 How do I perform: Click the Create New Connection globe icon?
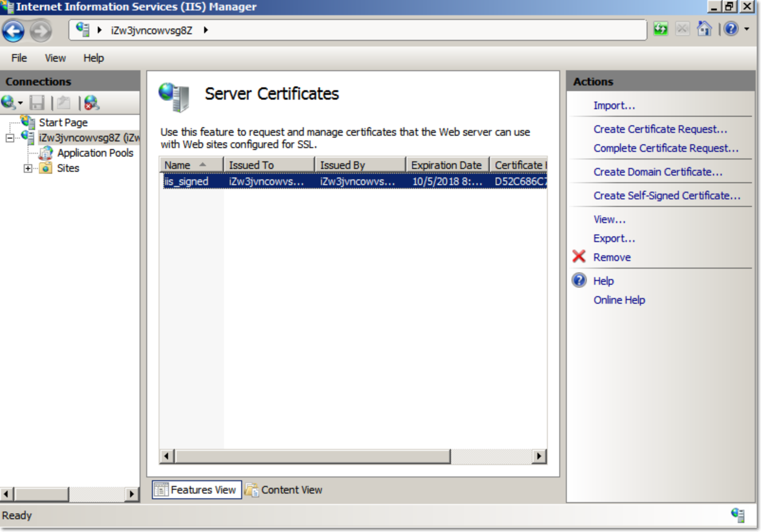(9, 103)
